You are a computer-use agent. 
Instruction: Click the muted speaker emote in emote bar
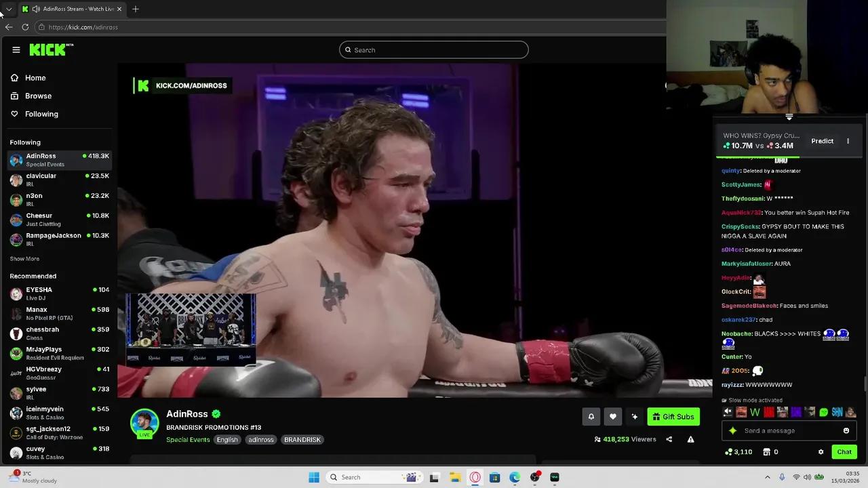(728, 412)
